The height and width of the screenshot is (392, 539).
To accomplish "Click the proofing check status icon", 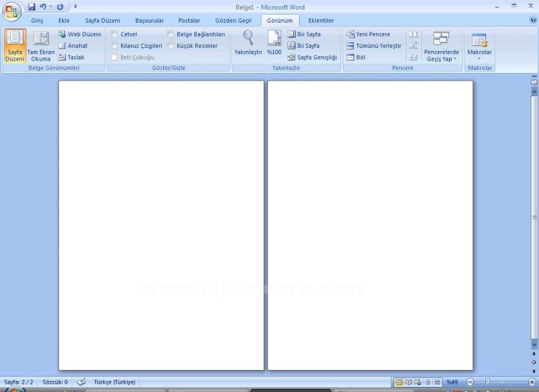I will pyautogui.click(x=81, y=382).
